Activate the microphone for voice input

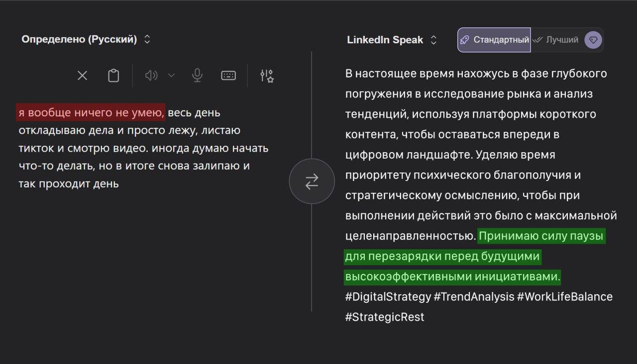[197, 75]
